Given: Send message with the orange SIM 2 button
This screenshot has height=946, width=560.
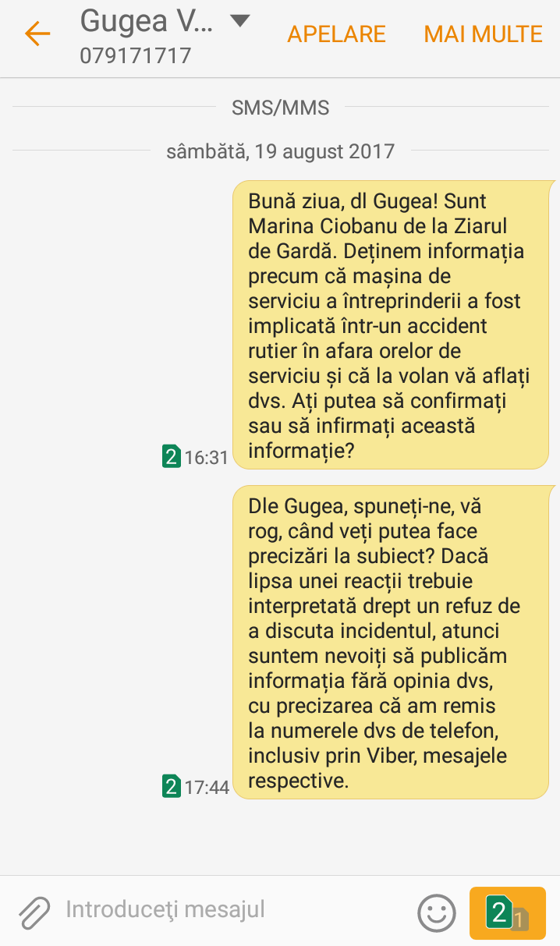Looking at the screenshot, I should click(x=507, y=912).
